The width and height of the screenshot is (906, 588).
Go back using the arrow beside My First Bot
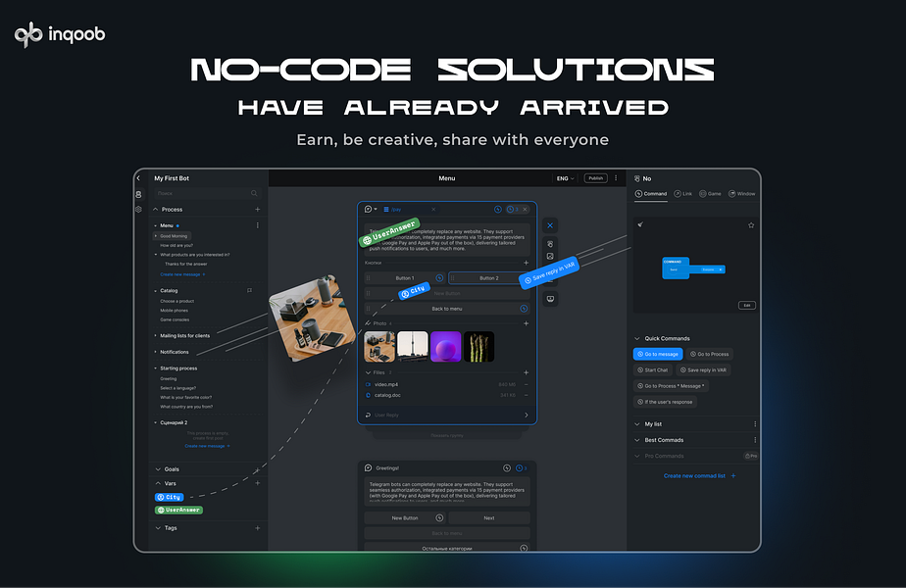tap(138, 178)
